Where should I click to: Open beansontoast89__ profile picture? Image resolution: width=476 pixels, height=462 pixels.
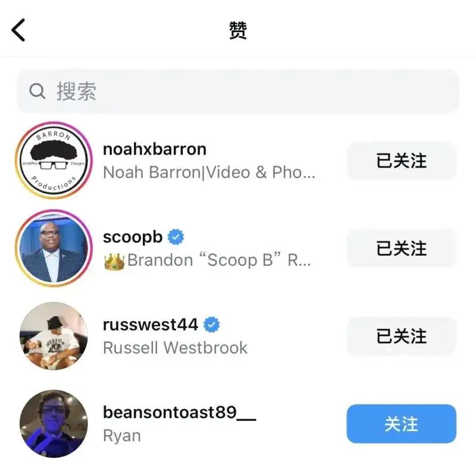(54, 424)
